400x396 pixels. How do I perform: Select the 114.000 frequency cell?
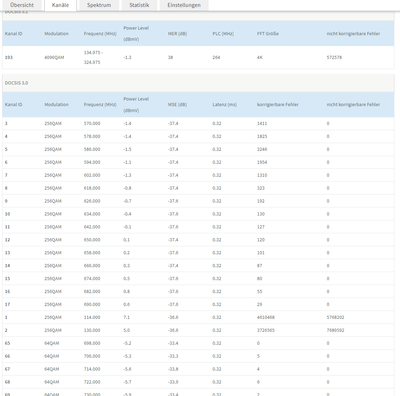click(92, 317)
